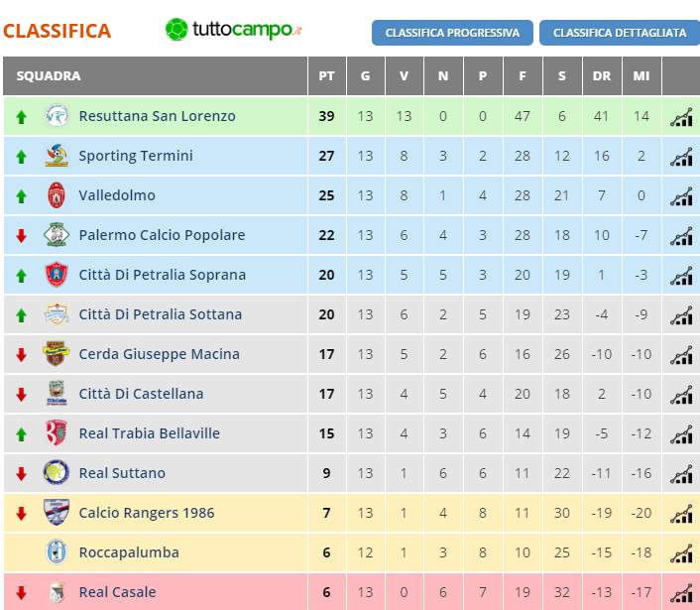Click the green up arrow beside Valledolmo
This screenshot has height=610, width=700.
point(21,196)
